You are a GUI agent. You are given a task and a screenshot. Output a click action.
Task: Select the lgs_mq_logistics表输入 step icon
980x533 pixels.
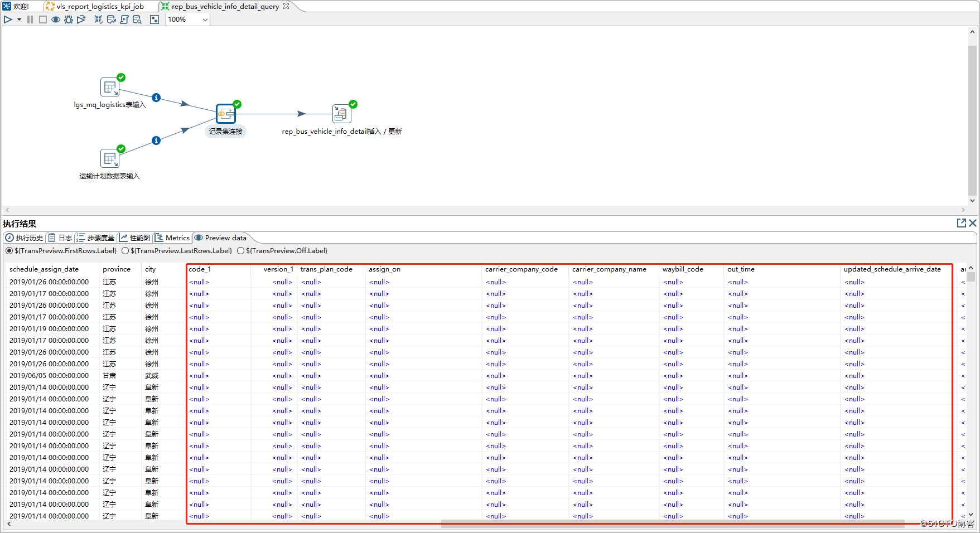tap(110, 87)
